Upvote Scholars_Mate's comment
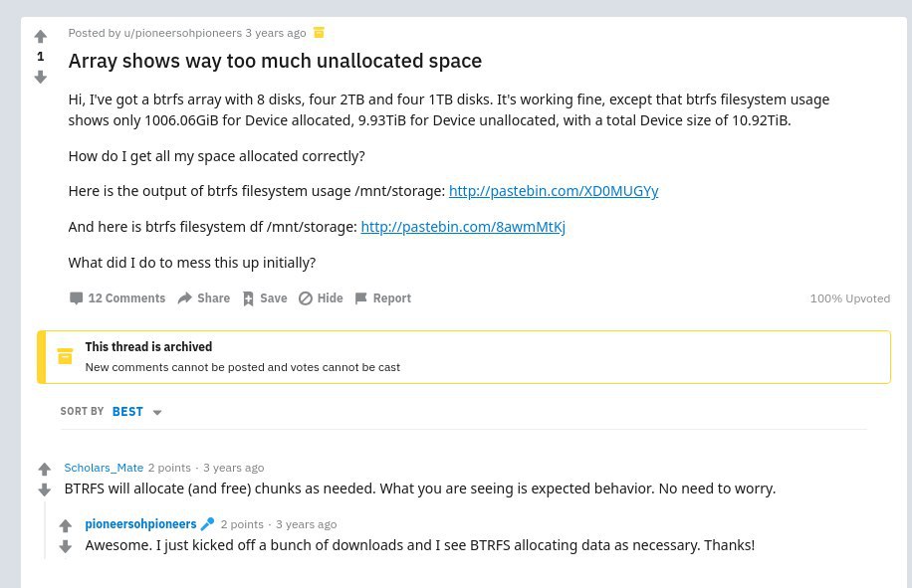912x588 pixels. (x=45, y=469)
